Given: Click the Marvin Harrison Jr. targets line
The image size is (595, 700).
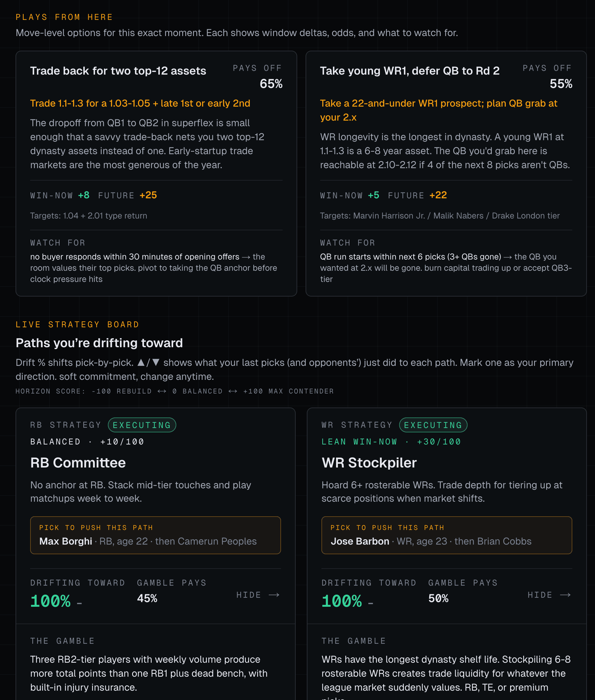Looking at the screenshot, I should coord(440,216).
